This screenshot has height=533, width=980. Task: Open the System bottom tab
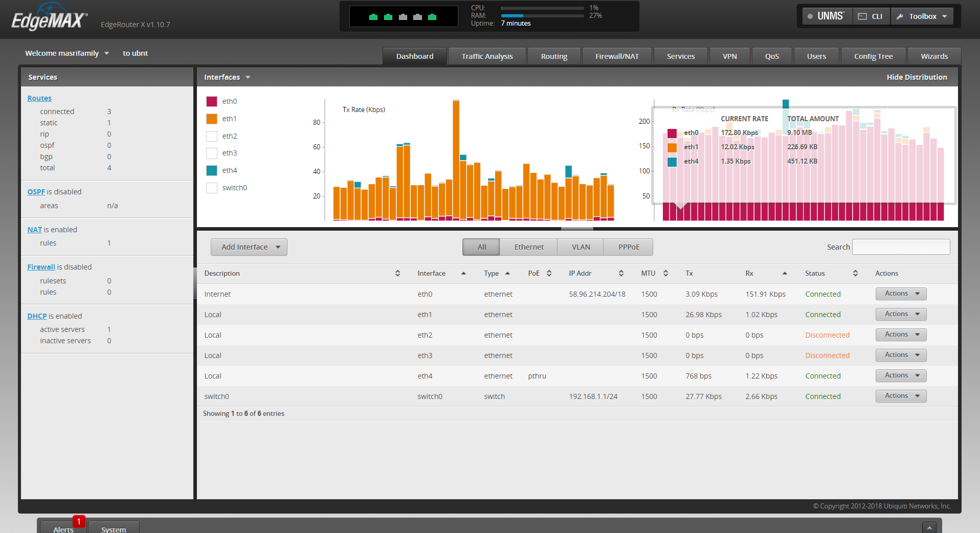point(114,528)
